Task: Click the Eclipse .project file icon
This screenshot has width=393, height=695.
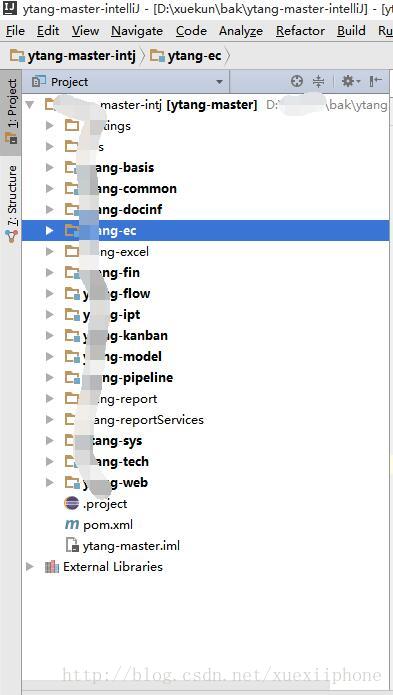Action: click(x=72, y=504)
